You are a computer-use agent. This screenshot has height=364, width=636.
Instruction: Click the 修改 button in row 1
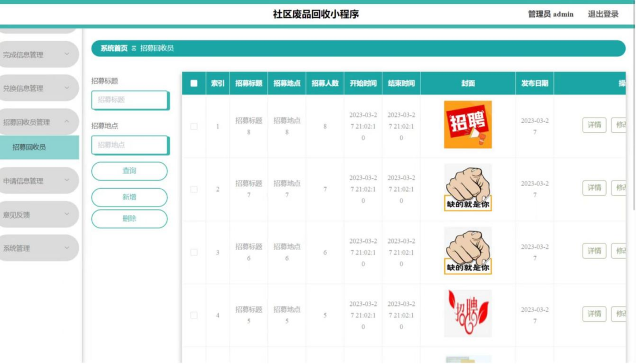coord(619,125)
